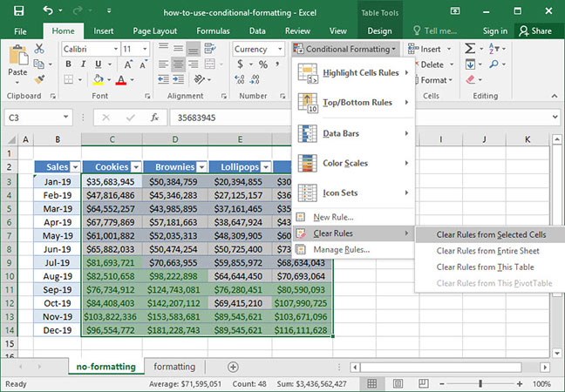565x392 pixels.
Task: Click the Cut scissors icon
Action: click(x=39, y=49)
